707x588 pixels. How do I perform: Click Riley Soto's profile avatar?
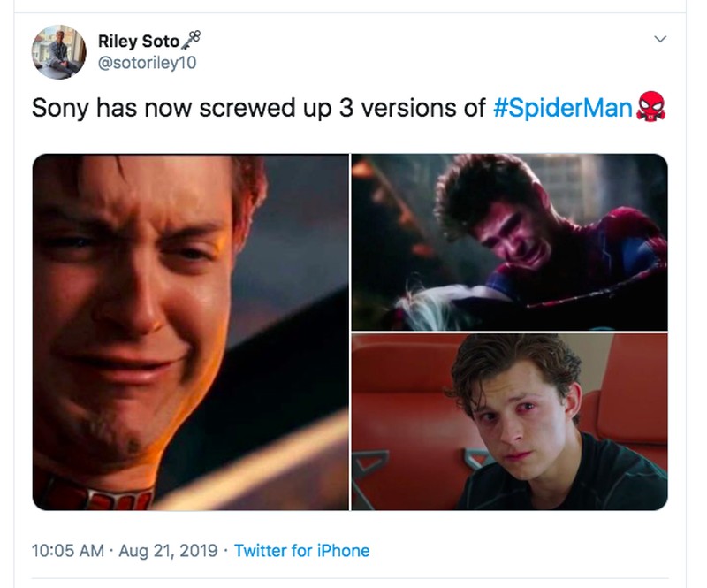[59, 51]
